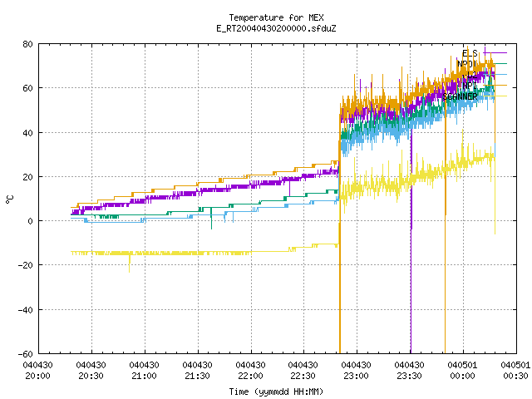Click the '040501 00:00' x-axis tick label

tap(462, 371)
